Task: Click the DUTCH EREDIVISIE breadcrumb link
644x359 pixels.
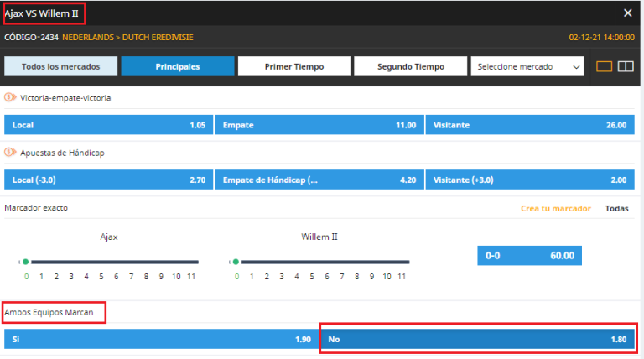Action: tap(158, 38)
